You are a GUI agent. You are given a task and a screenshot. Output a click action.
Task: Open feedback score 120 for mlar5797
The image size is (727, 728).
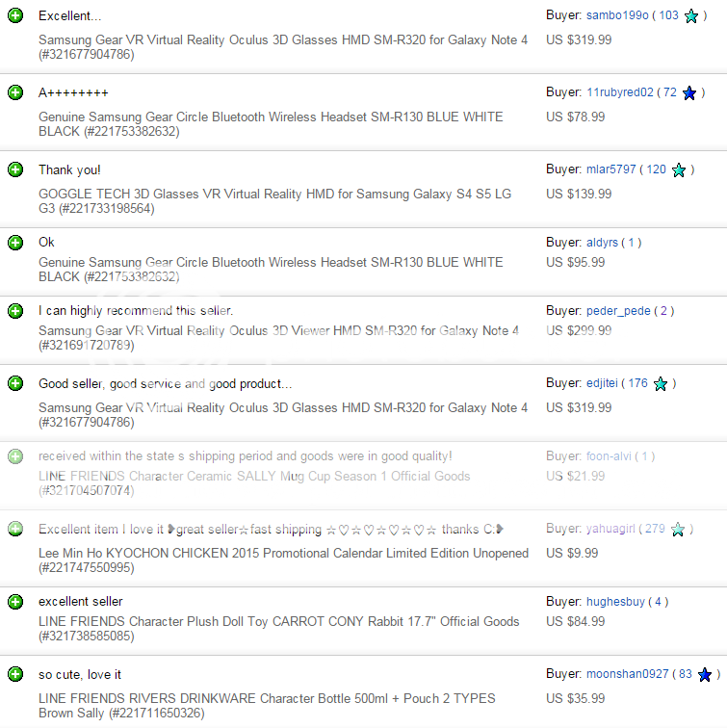pyautogui.click(x=656, y=169)
